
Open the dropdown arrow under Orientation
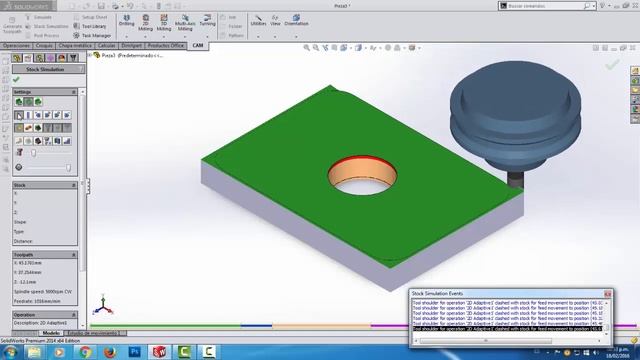coord(296,37)
